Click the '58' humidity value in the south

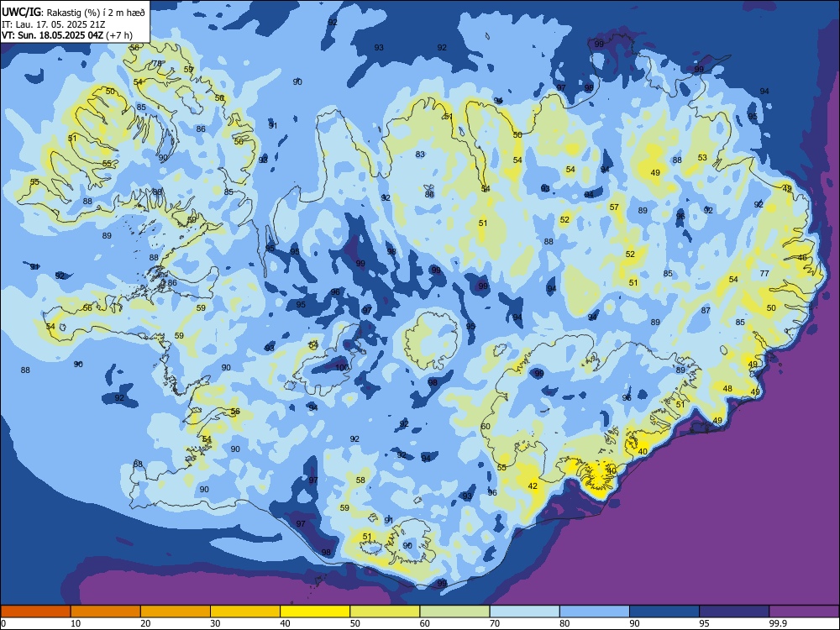(x=360, y=480)
